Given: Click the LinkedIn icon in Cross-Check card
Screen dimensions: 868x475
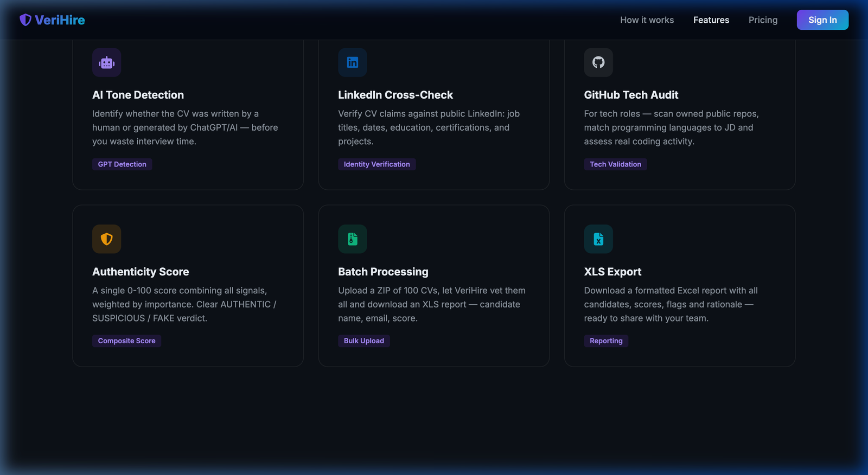Looking at the screenshot, I should pyautogui.click(x=353, y=62).
